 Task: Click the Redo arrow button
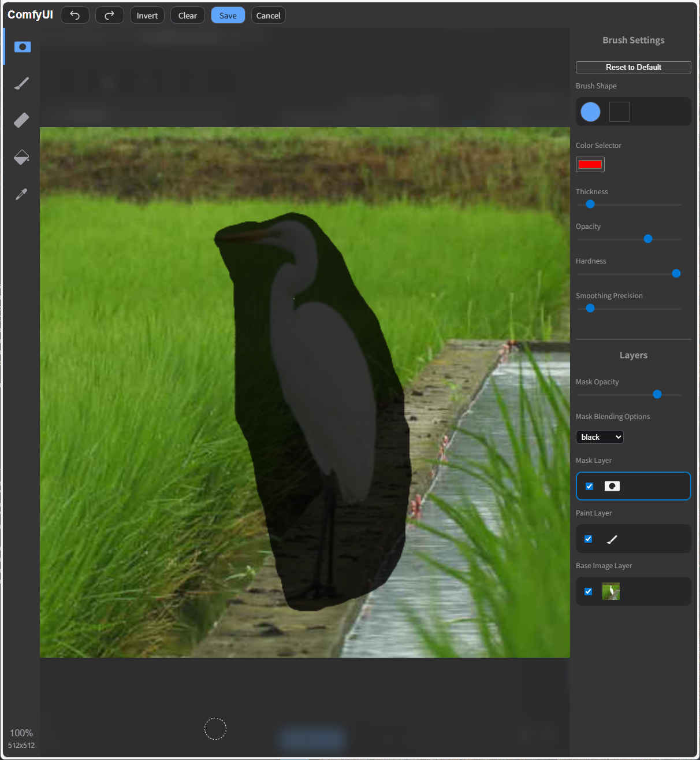point(109,16)
